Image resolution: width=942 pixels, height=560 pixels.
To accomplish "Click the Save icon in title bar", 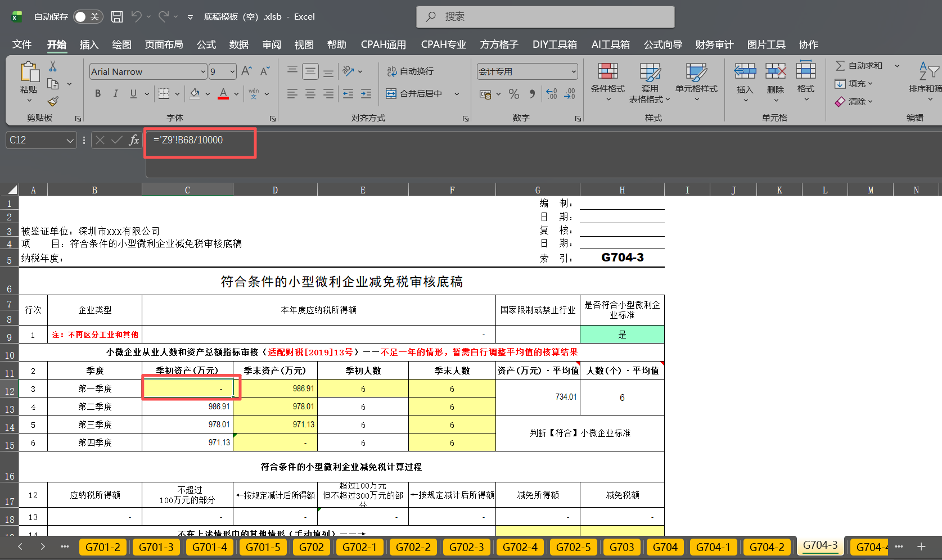I will pyautogui.click(x=117, y=17).
